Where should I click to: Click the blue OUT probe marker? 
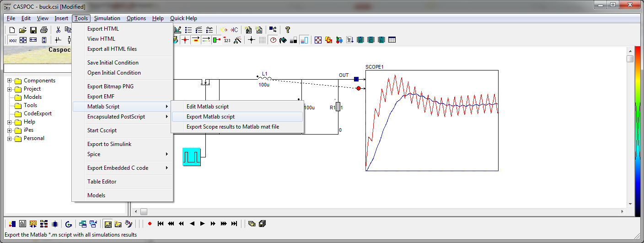click(x=356, y=79)
